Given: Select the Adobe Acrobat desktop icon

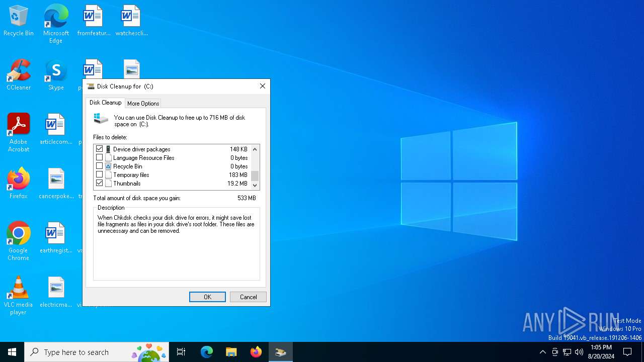Looking at the screenshot, I should [x=19, y=133].
